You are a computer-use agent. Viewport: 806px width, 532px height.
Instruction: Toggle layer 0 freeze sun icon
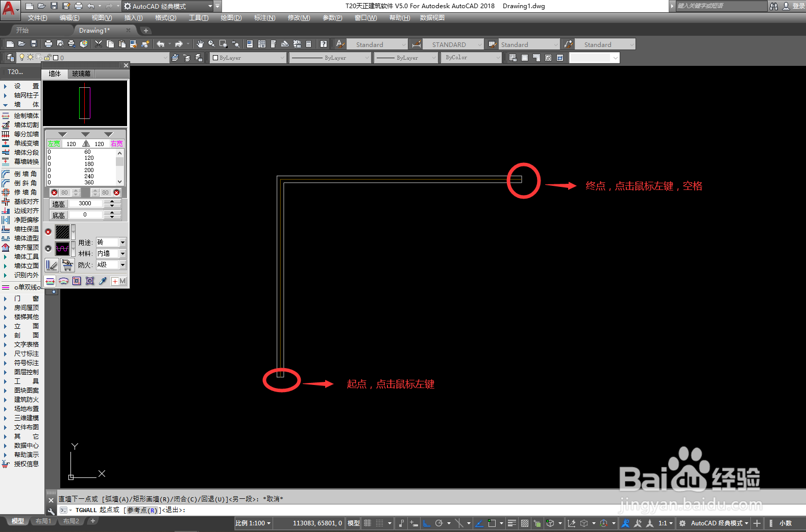coord(30,57)
